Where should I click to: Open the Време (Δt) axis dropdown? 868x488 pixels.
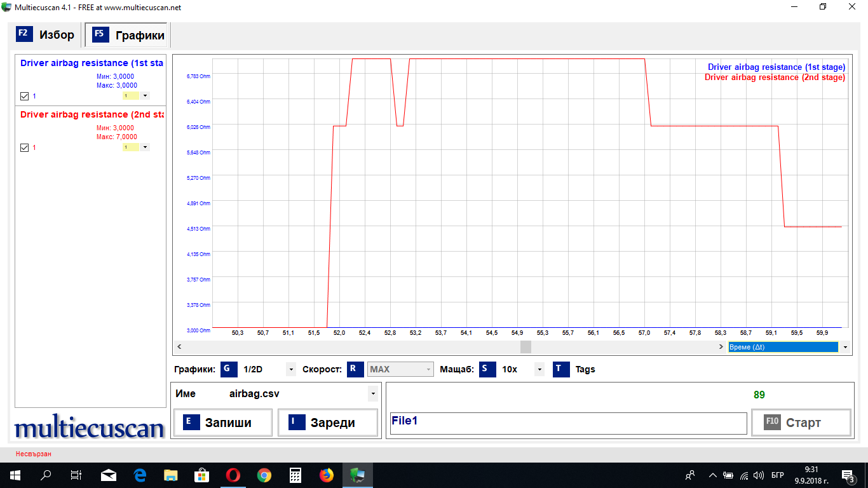844,347
